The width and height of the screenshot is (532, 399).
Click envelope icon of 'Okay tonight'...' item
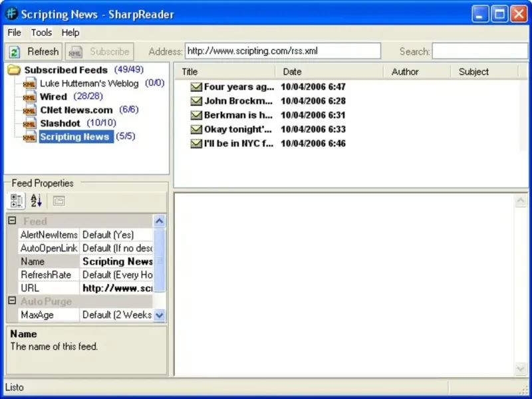point(196,130)
